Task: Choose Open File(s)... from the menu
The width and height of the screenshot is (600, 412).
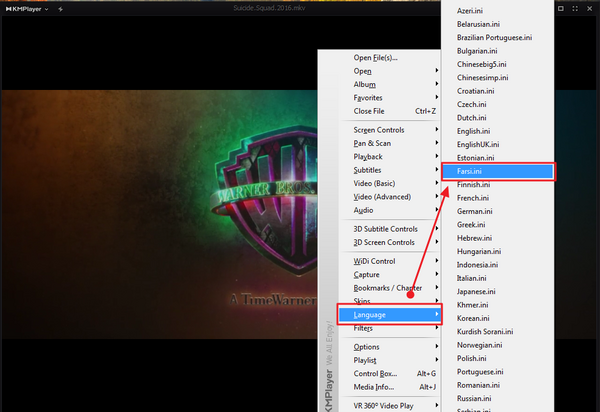Action: 390,58
